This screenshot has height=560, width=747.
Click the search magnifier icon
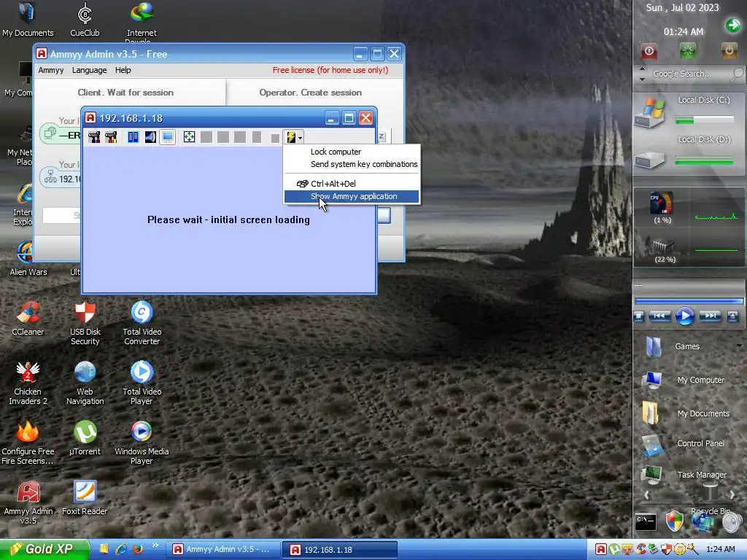coord(737,74)
